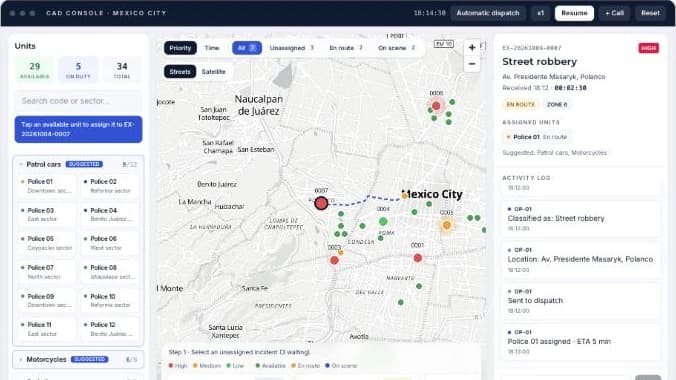This screenshot has height=380, width=676.
Task: Select unit Police 01
Action: [x=47, y=186]
